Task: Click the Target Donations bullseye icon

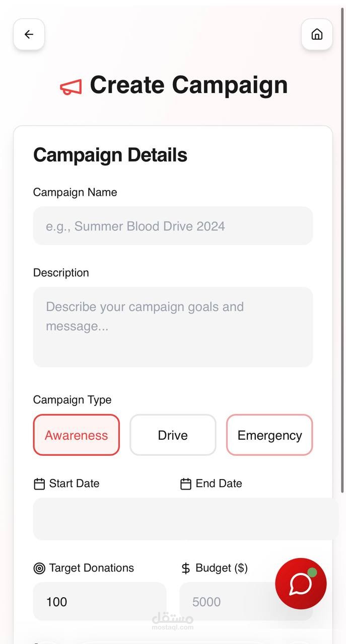Action: click(39, 569)
